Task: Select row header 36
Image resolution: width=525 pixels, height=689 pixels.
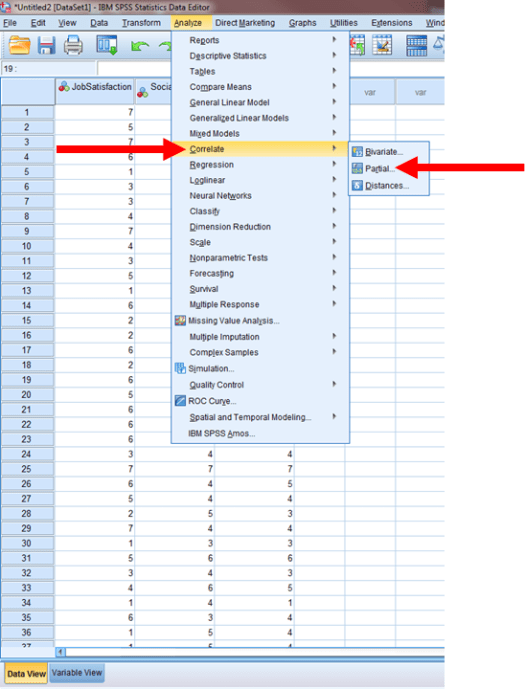Action: click(x=27, y=632)
